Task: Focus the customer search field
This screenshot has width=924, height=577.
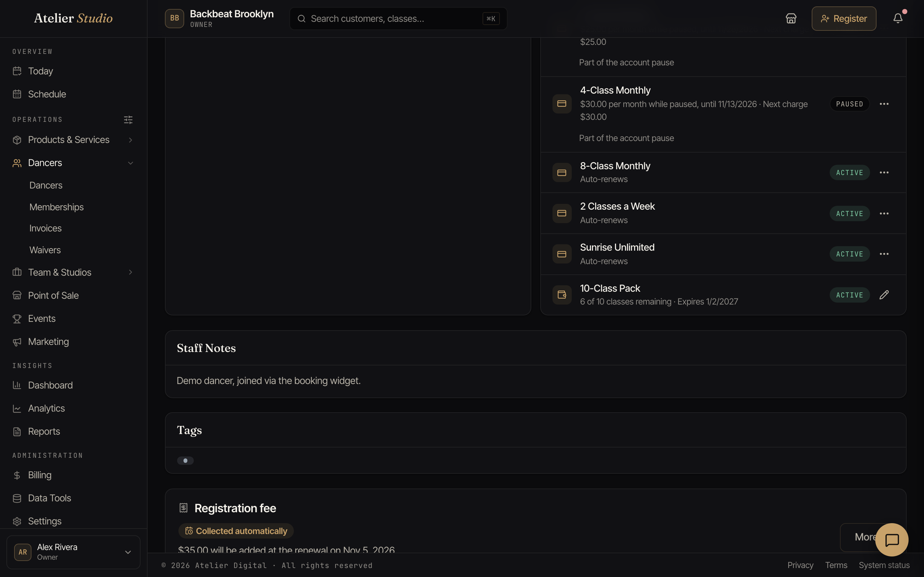Action: tap(398, 18)
